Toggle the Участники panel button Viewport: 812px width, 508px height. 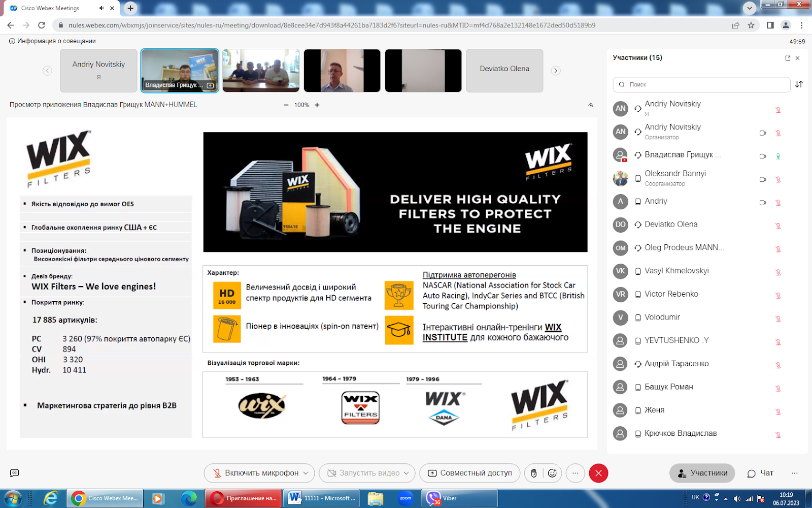(702, 473)
